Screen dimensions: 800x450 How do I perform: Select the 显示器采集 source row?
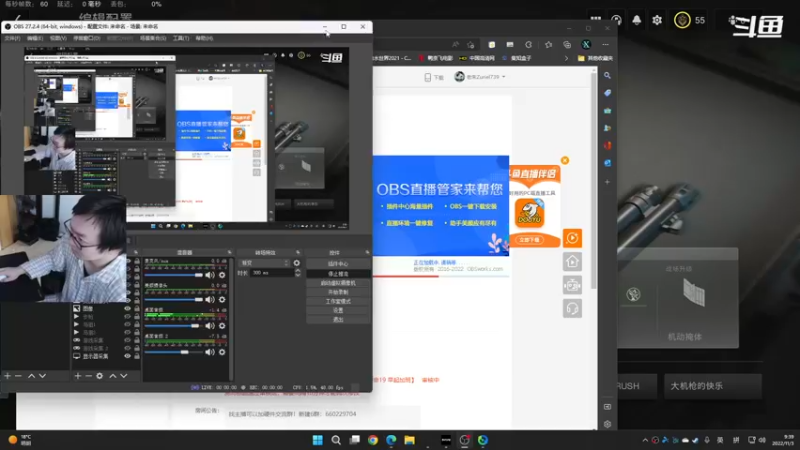coord(106,356)
